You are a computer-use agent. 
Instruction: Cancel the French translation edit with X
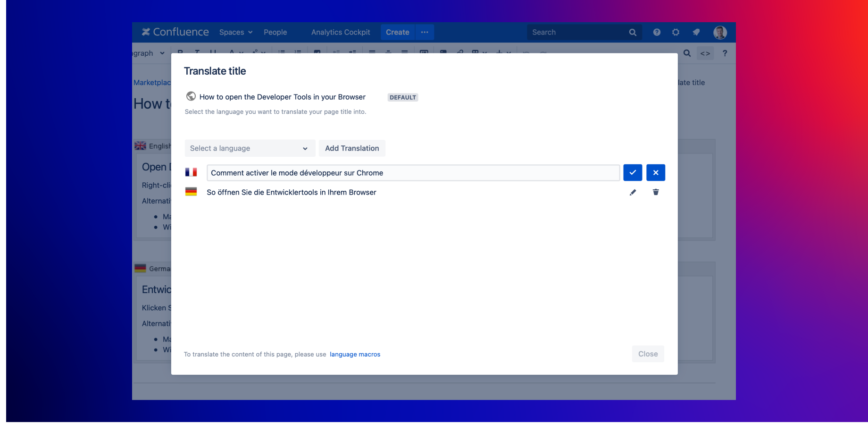[656, 173]
